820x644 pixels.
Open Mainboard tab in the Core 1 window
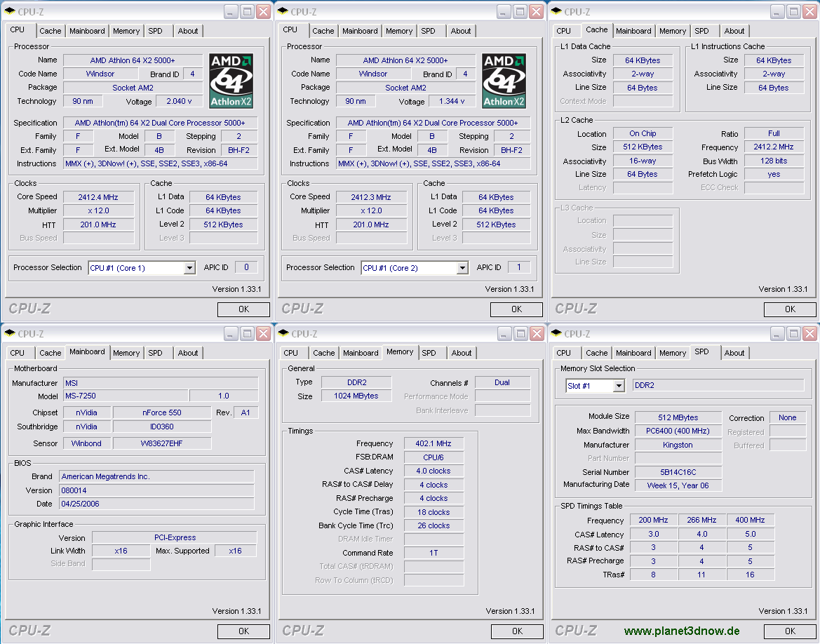coord(88,31)
